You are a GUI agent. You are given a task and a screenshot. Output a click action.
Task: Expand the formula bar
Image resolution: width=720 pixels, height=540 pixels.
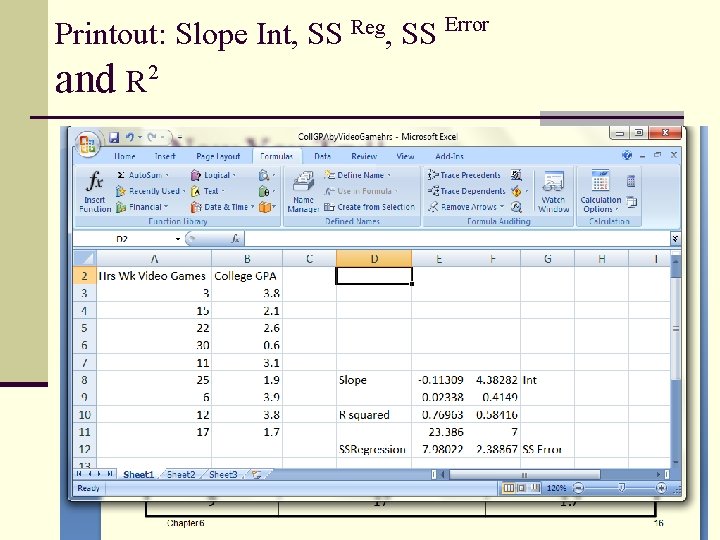[x=675, y=239]
